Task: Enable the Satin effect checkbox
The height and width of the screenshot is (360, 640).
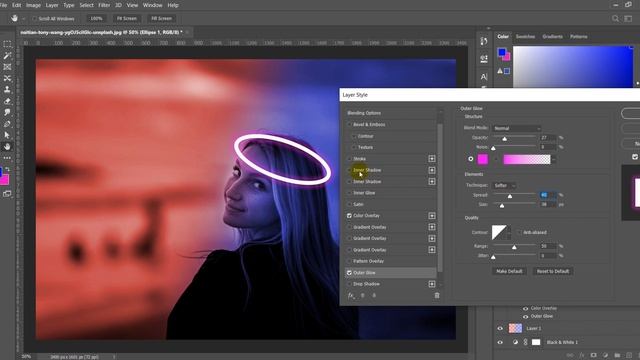Action: click(349, 204)
